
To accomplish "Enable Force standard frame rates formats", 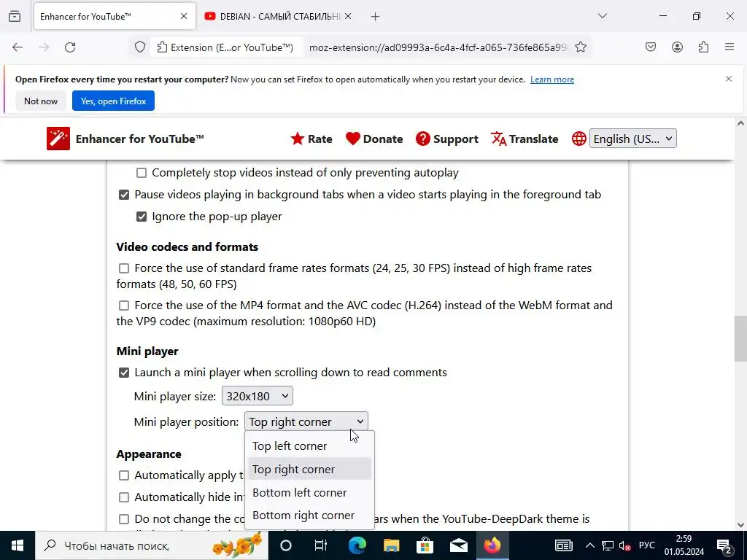I will click(x=124, y=268).
